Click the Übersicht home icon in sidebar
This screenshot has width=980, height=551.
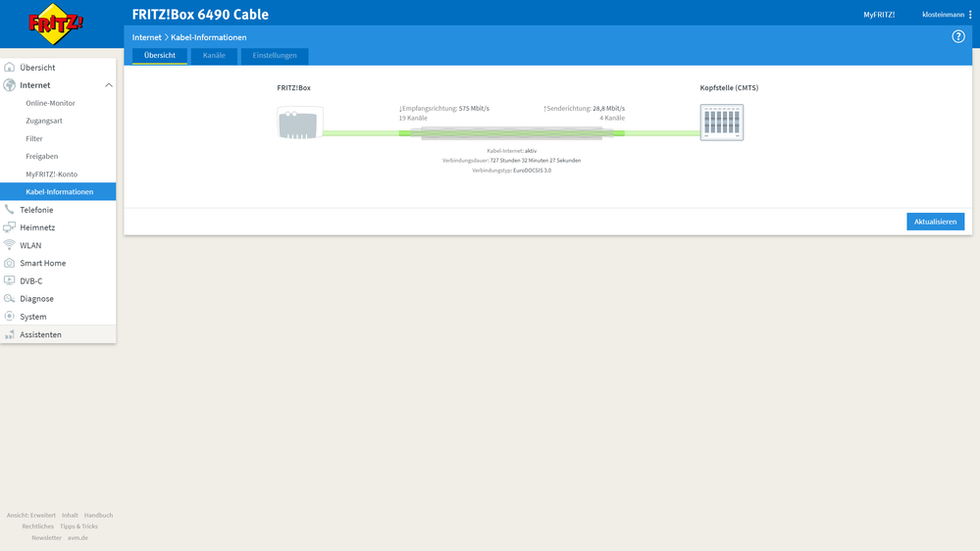click(x=10, y=67)
